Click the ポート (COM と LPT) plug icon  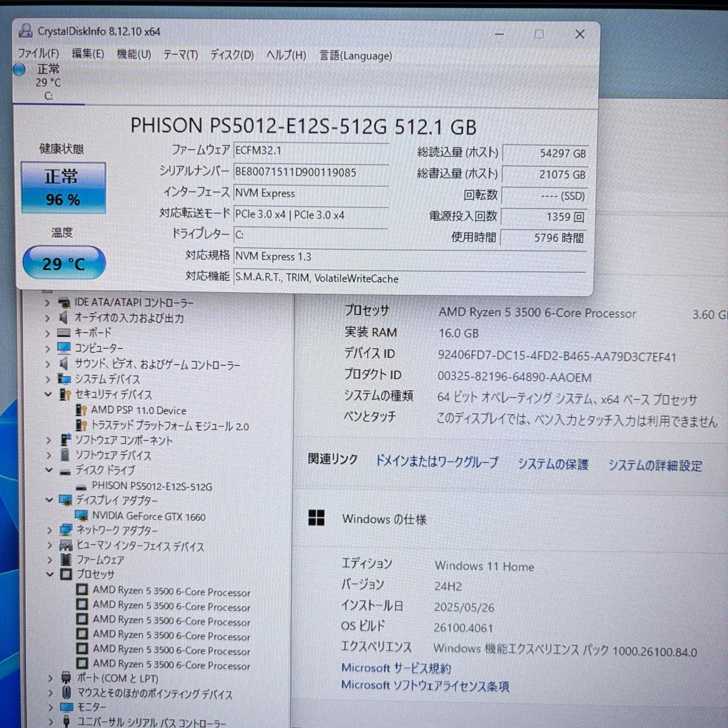66,678
